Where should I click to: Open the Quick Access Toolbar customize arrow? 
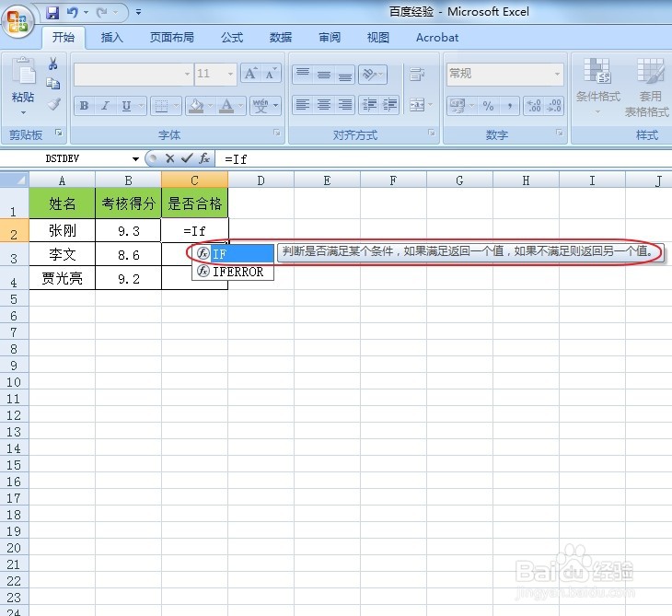tap(138, 13)
